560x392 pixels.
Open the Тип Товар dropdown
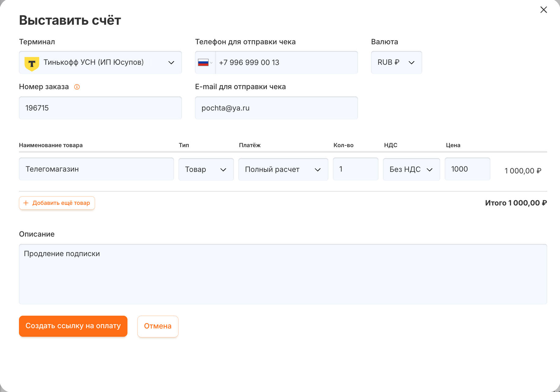click(x=206, y=169)
